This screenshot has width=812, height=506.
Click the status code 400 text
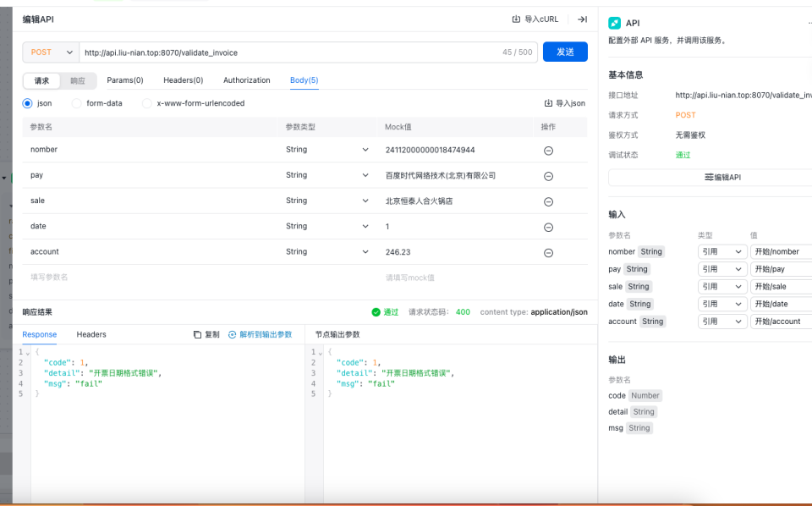pyautogui.click(x=463, y=312)
